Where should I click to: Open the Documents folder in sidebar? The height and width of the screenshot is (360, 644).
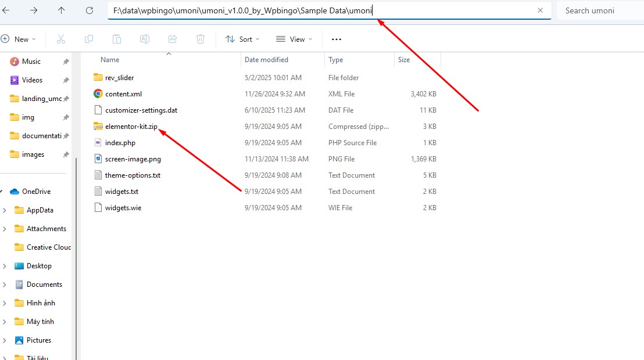coord(44,285)
